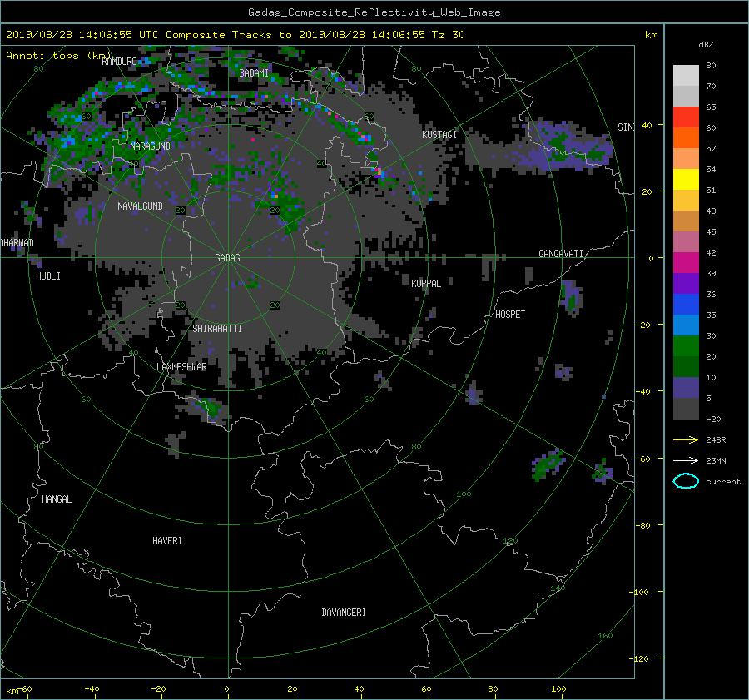This screenshot has height=700, width=749.
Task: Click the GANGAVATI town label
Action: coord(561,254)
